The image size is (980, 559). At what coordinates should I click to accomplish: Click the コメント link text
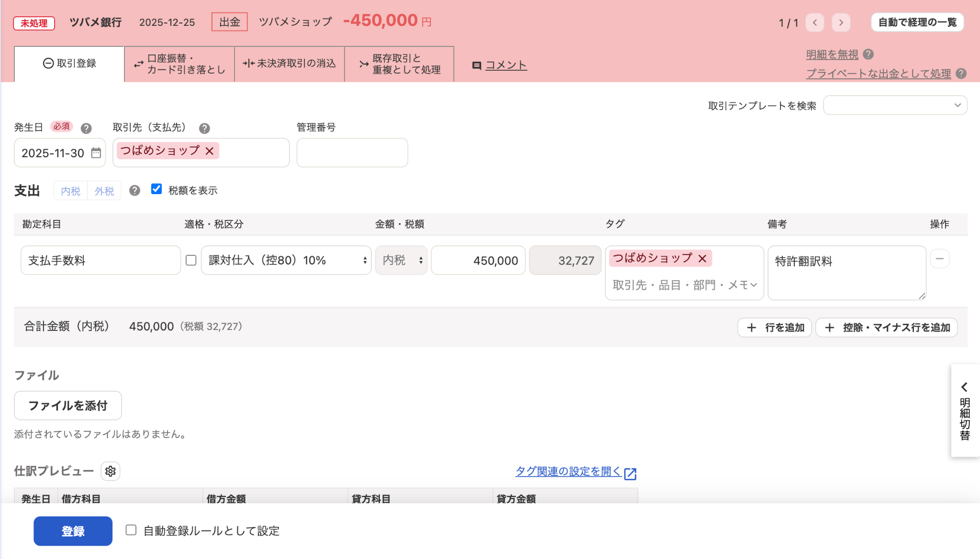point(506,66)
